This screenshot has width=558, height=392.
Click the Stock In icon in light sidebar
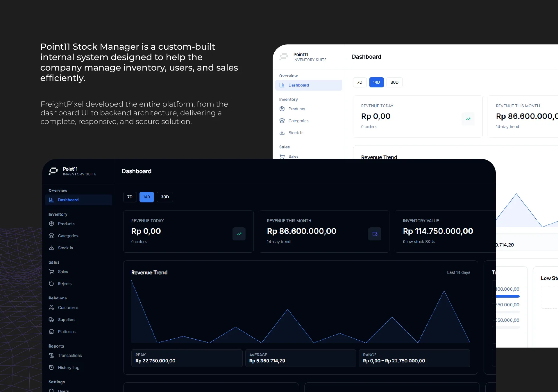pos(282,133)
